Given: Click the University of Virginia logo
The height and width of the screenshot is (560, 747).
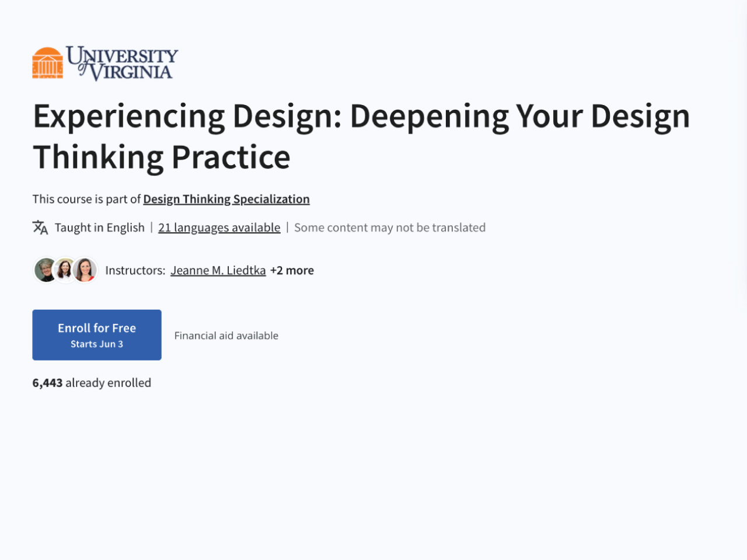Looking at the screenshot, I should (105, 63).
